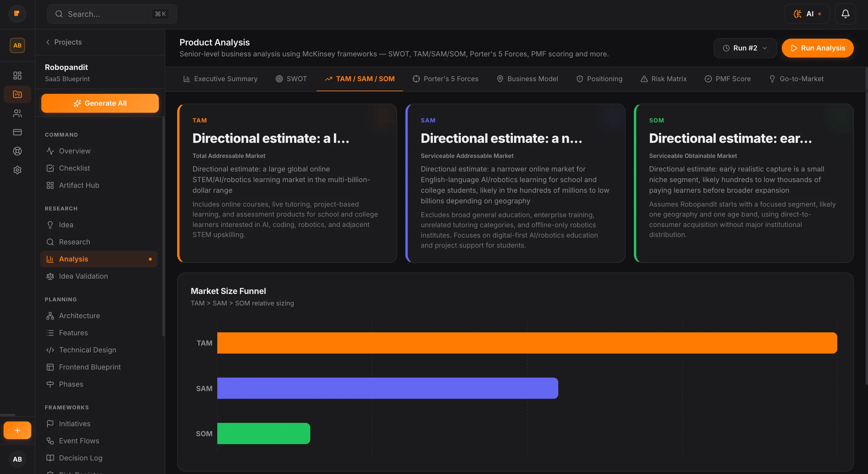Click the sidebar vertical scrollbar
868x474 pixels.
(x=164, y=226)
